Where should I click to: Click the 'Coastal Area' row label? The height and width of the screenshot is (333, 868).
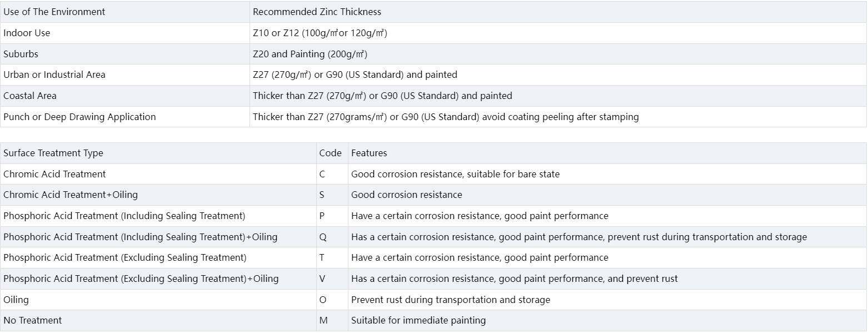tap(30, 96)
